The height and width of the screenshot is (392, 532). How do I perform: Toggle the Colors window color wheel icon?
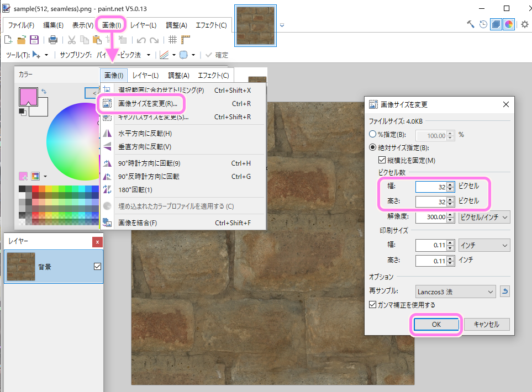[x=508, y=25]
